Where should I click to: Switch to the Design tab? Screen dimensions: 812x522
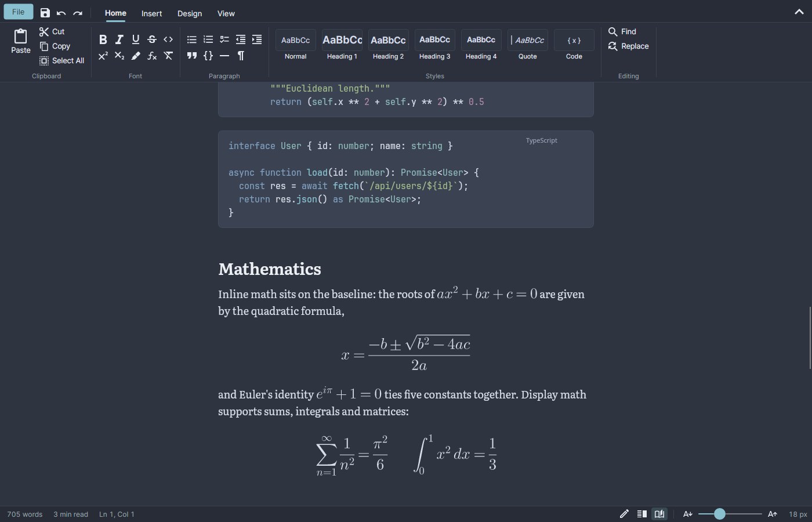click(190, 13)
